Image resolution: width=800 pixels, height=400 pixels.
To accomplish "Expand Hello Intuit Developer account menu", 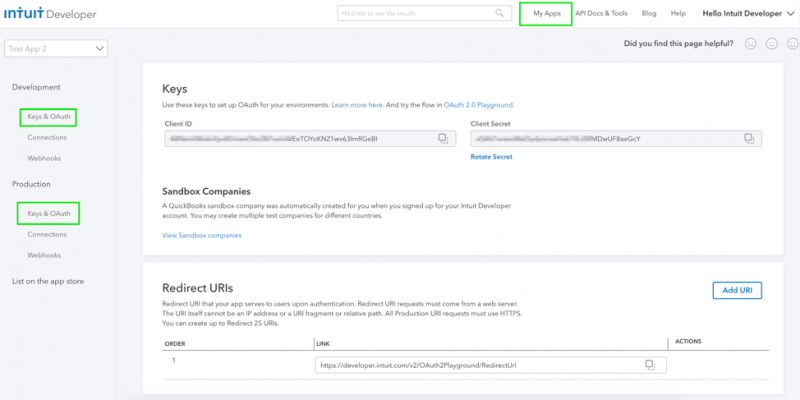I will pyautogui.click(x=749, y=14).
